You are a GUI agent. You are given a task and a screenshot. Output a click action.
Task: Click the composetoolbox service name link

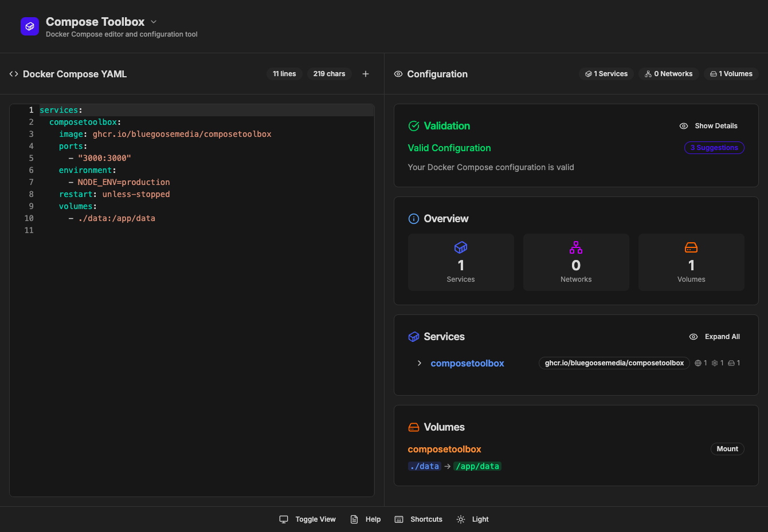tap(467, 363)
